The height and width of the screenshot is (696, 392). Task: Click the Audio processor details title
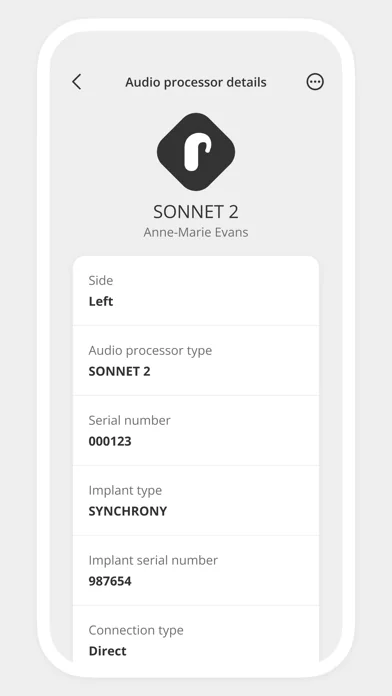coord(196,82)
